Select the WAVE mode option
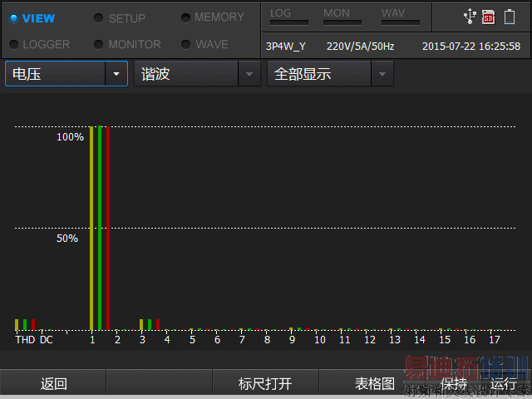This screenshot has width=532, height=399. coord(204,44)
